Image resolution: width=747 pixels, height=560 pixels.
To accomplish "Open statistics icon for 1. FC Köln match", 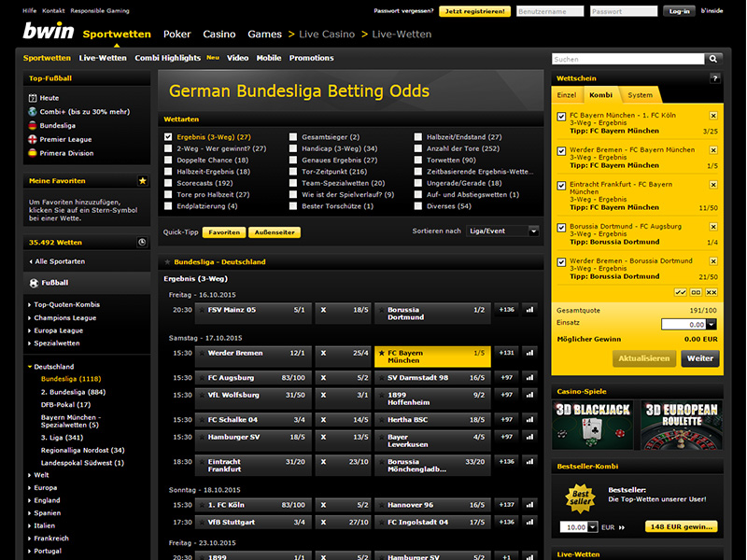I will 529,505.
